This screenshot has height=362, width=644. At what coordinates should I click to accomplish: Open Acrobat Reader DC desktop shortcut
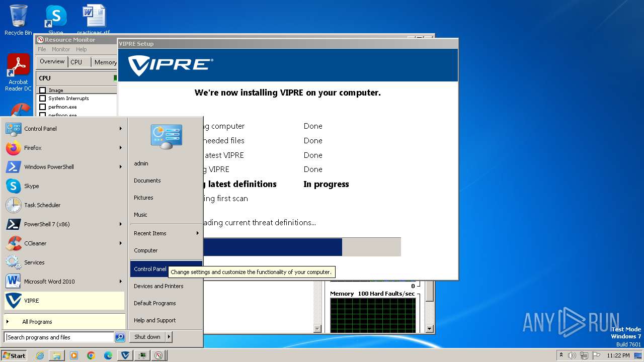point(18,72)
